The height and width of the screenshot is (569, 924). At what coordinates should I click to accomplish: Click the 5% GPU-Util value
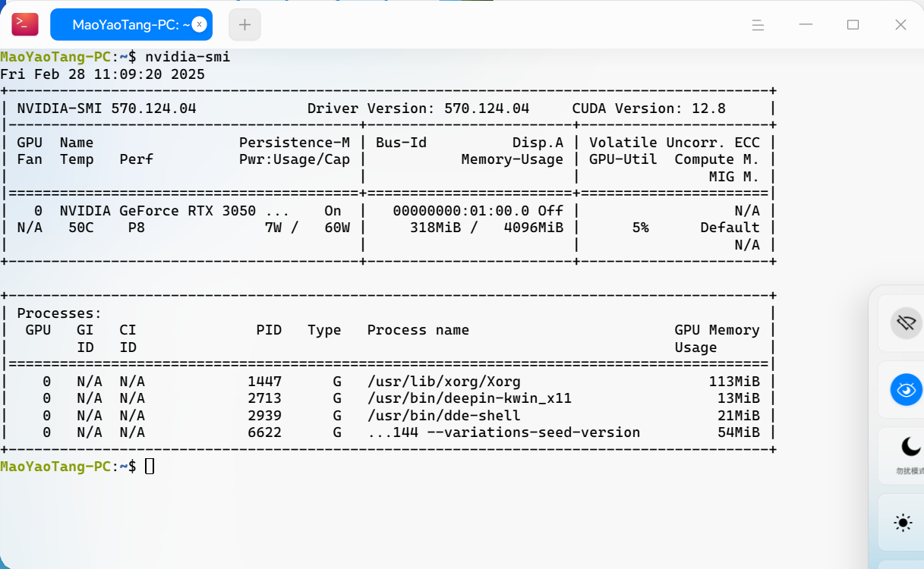click(640, 228)
